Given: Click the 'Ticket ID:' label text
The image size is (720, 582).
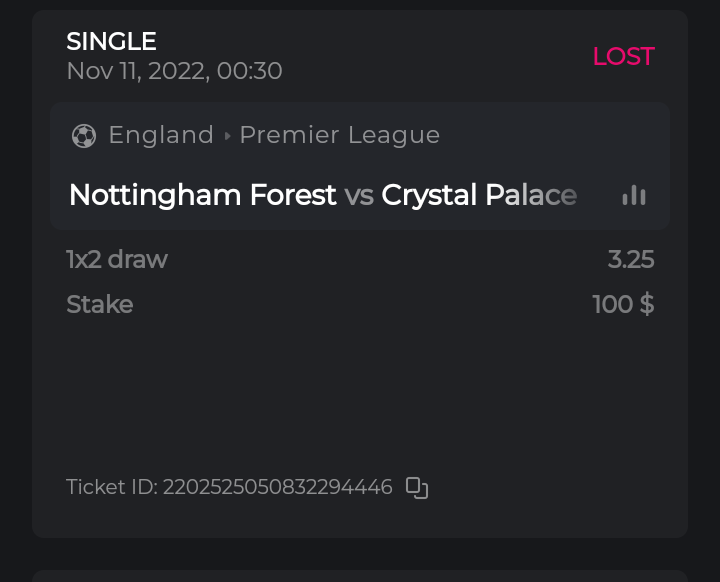Looking at the screenshot, I should [112, 488].
